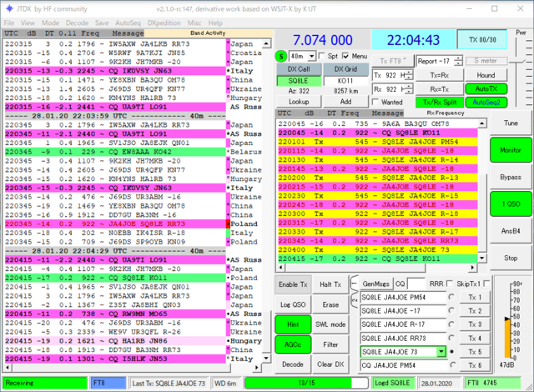Toggle the AutoSeq2 button
534x392 pixels.
point(486,102)
